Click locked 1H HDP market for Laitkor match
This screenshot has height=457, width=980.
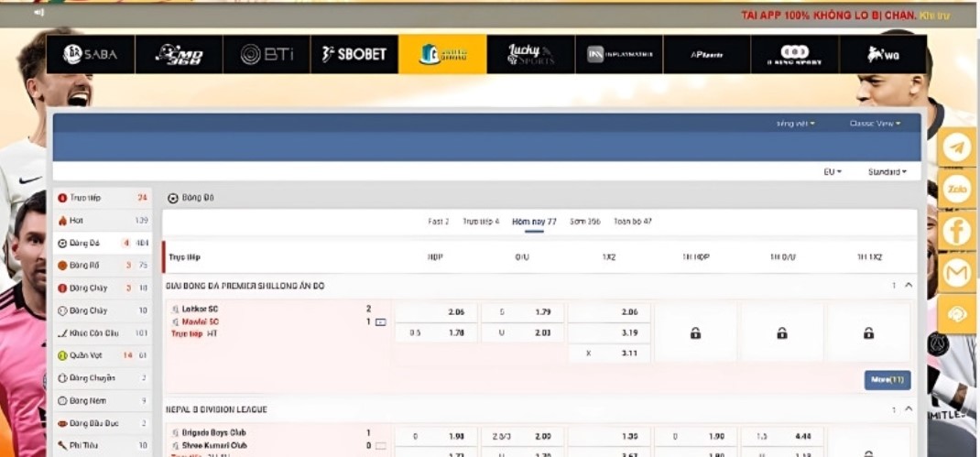(695, 333)
